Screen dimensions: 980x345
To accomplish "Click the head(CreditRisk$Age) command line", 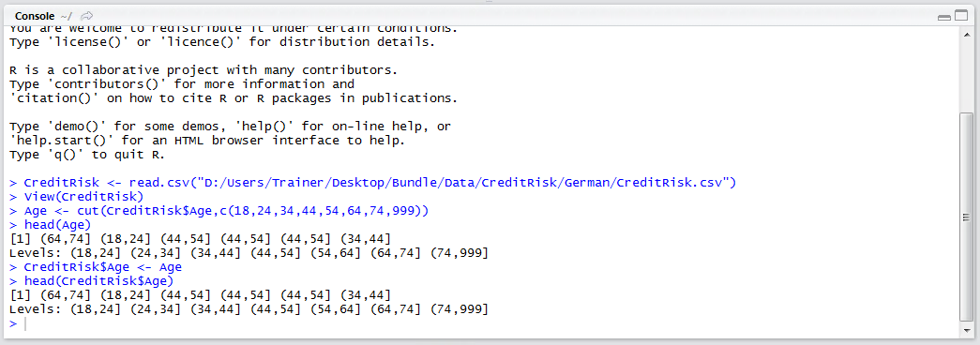I will (x=91, y=281).
